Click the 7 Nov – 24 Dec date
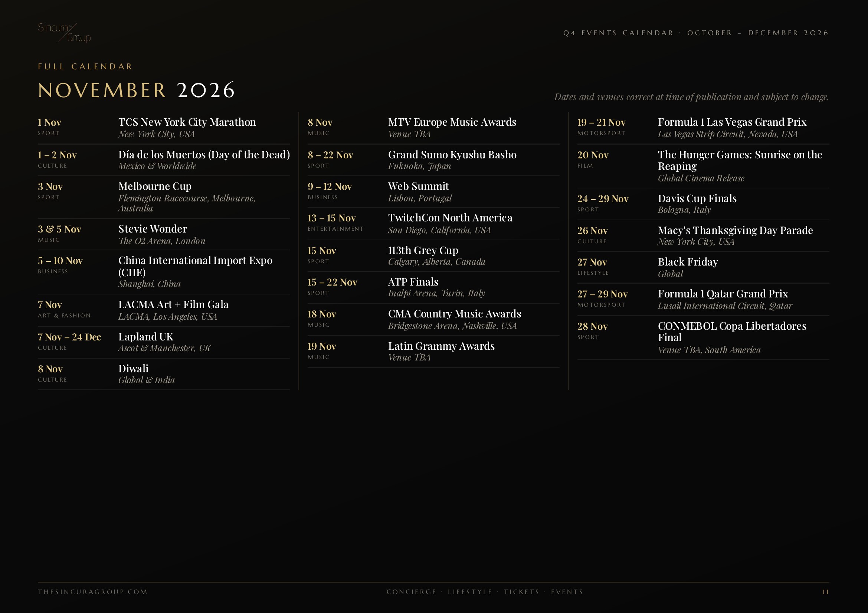This screenshot has height=613, width=868. [69, 337]
